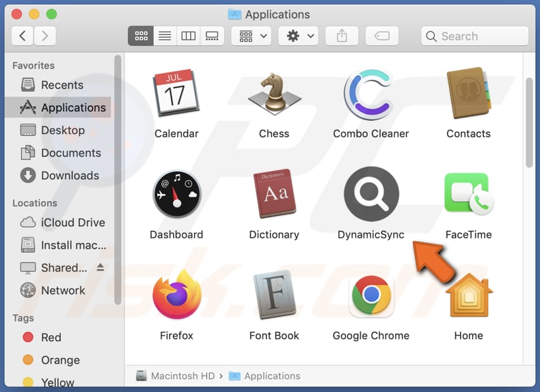This screenshot has width=540, height=392.
Task: Open iCloud Drive in the sidebar
Action: coord(59,223)
